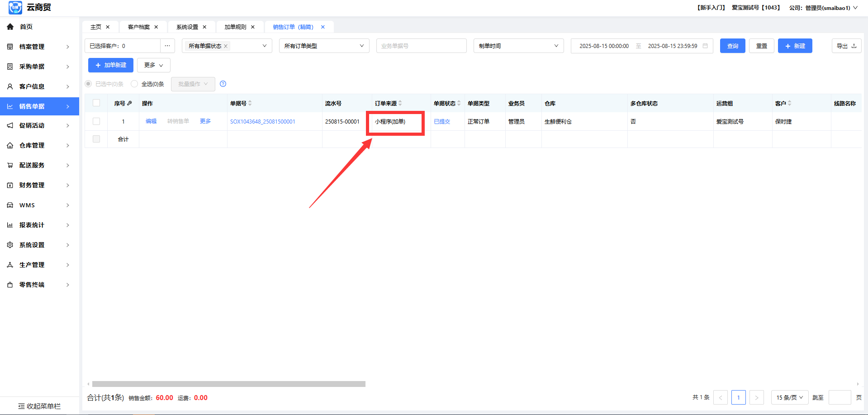Select the 全选(0)条 radio button

tap(134, 84)
